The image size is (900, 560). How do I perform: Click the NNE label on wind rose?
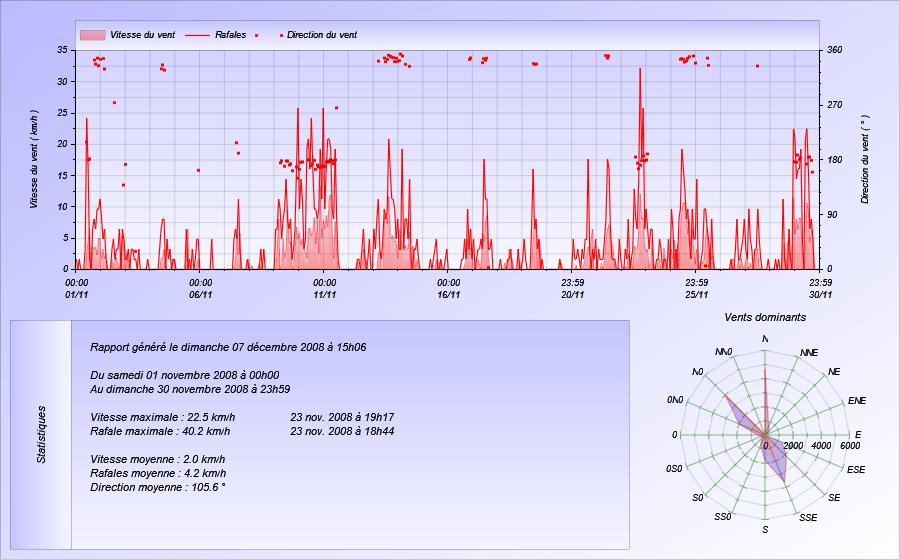[x=809, y=353]
